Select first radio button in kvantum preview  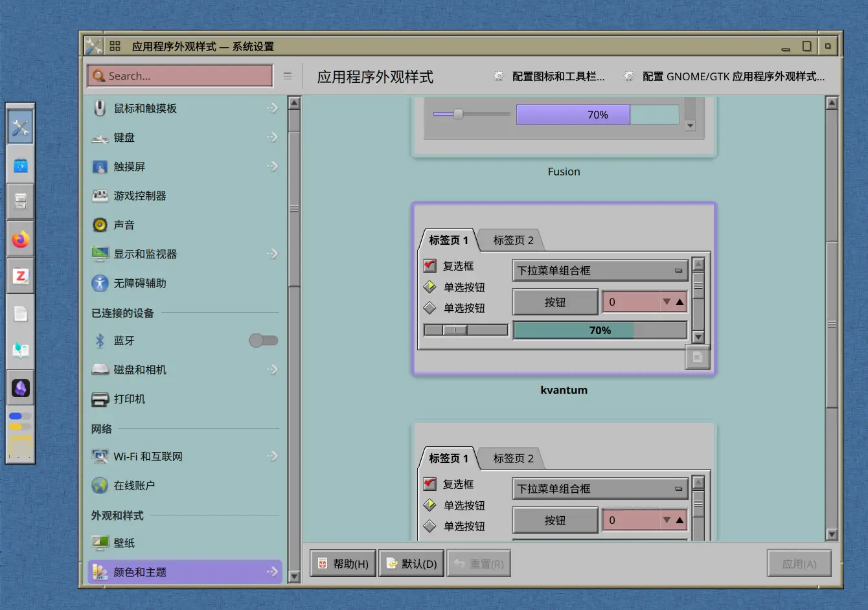tap(429, 287)
